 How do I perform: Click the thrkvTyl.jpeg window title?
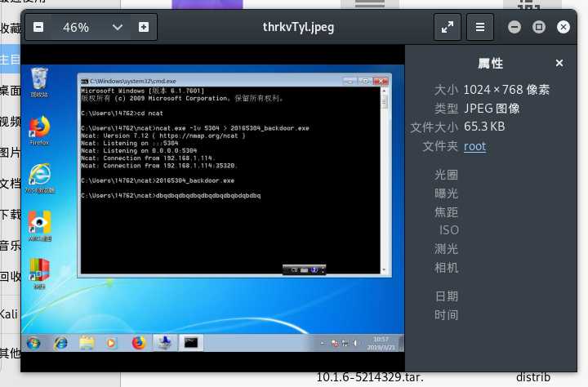[298, 27]
